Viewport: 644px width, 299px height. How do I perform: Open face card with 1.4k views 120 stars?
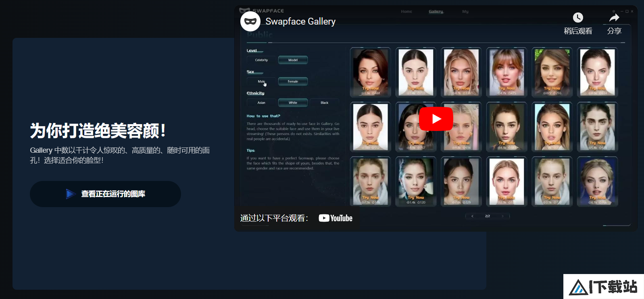[x=416, y=181]
